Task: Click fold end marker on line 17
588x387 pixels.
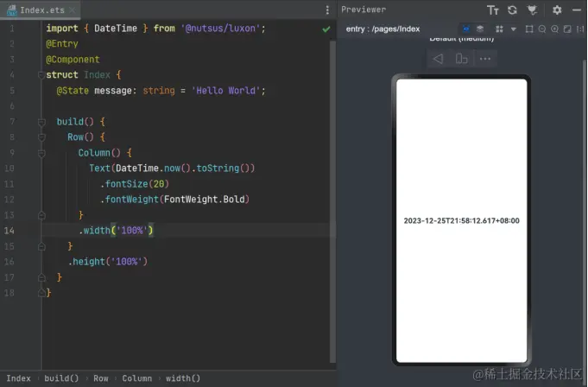Action: pos(41,277)
